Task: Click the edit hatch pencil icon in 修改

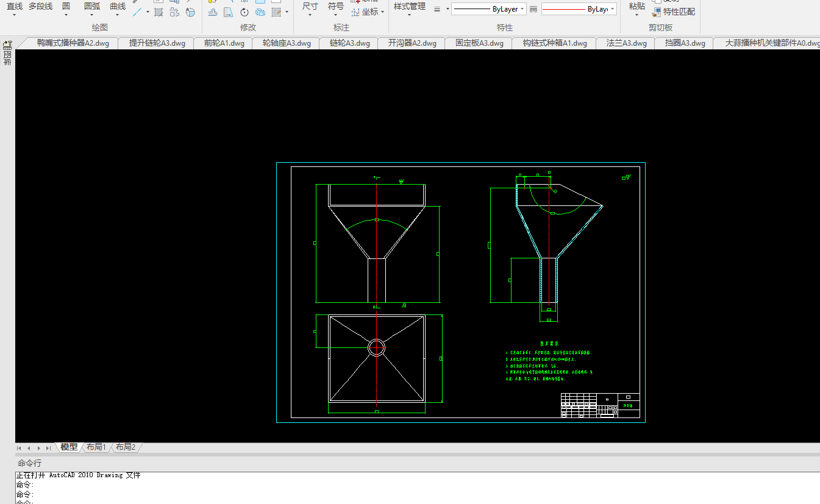Action: coord(276,12)
